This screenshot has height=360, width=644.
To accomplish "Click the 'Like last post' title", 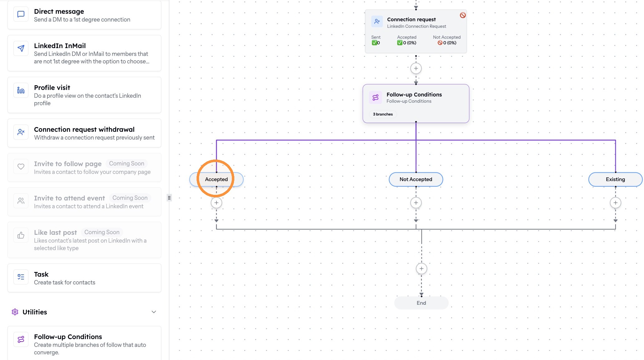I will 55,233.
